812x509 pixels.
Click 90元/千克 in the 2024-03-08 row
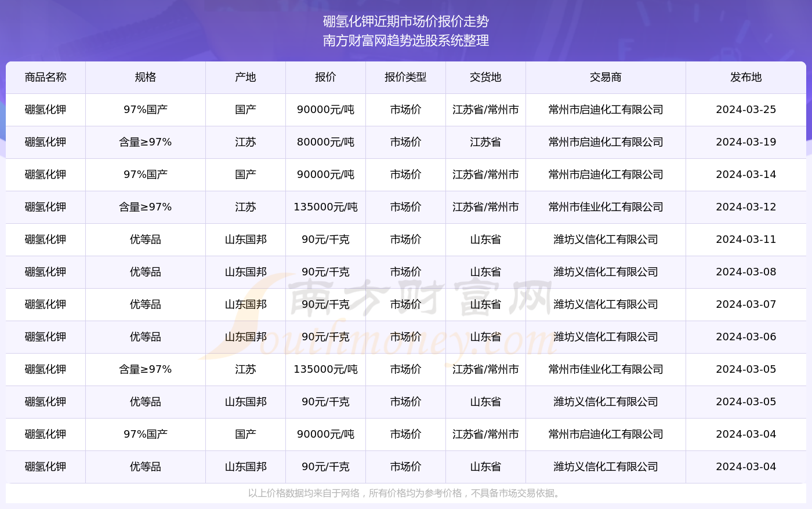(325, 272)
